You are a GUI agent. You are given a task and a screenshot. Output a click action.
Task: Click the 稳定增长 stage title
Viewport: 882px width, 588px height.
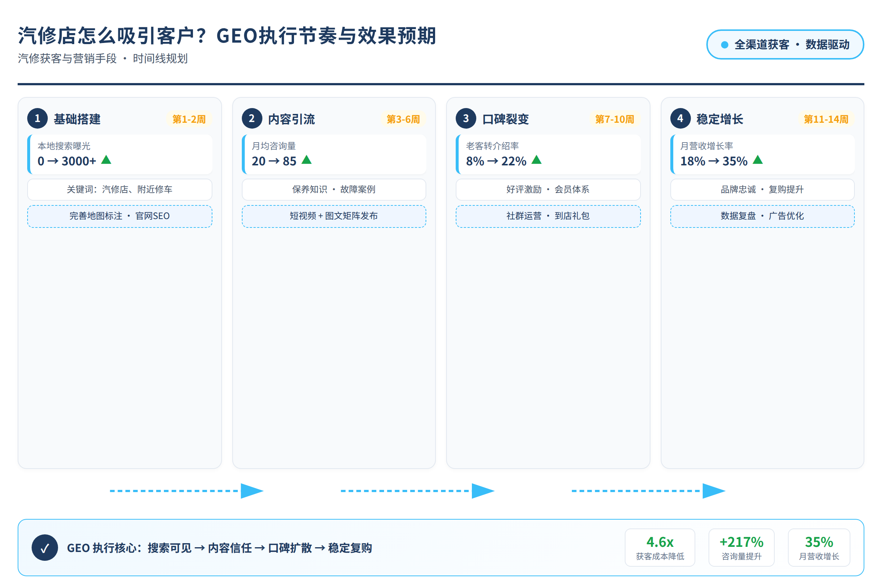(720, 119)
